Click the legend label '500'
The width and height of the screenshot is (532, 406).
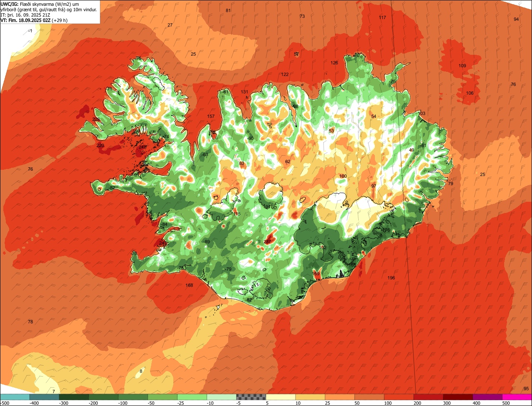pyautogui.click(x=506, y=403)
